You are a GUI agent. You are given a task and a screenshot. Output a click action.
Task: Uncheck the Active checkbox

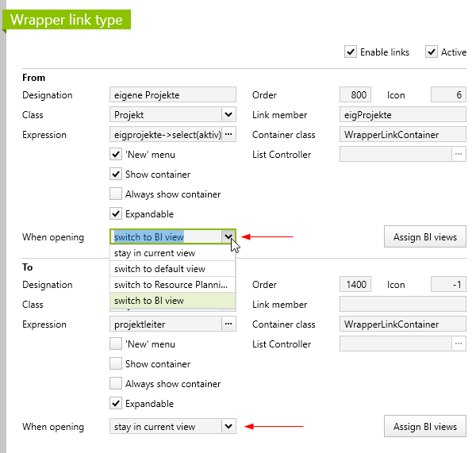[432, 52]
